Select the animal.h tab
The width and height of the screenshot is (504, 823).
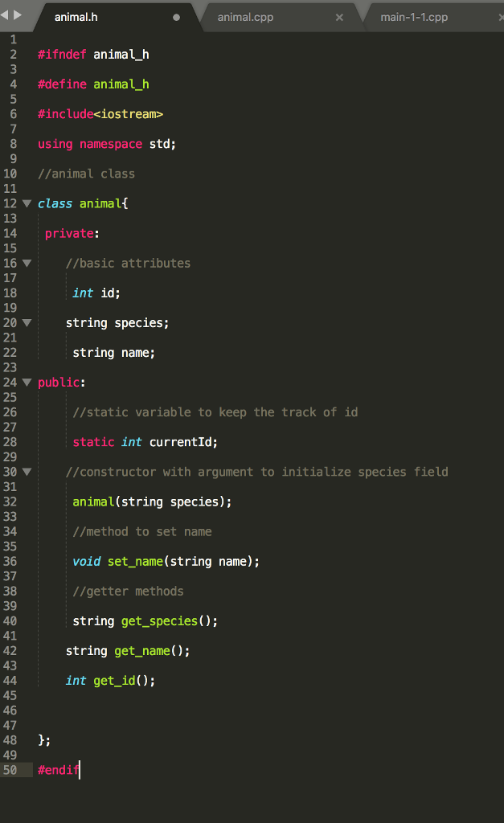click(x=76, y=15)
